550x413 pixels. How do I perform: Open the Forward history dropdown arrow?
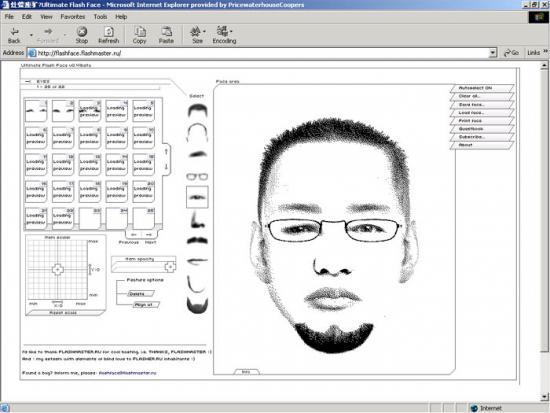[x=65, y=35]
